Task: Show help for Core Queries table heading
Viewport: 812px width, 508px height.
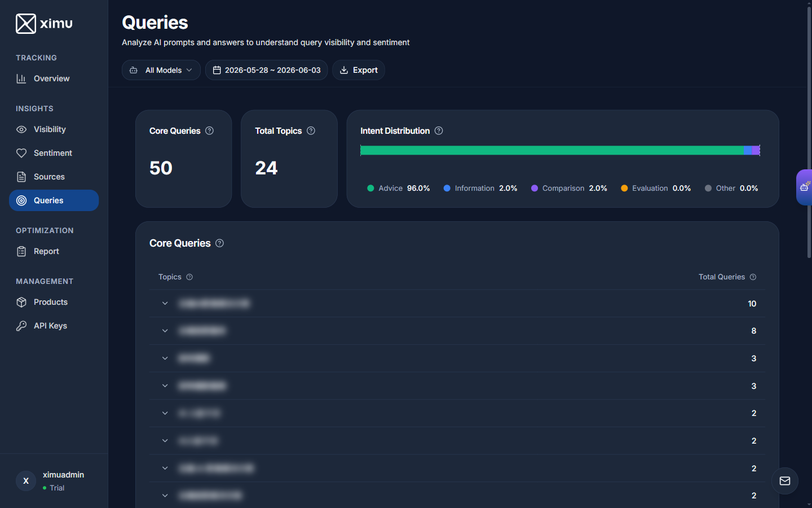Action: coord(220,243)
